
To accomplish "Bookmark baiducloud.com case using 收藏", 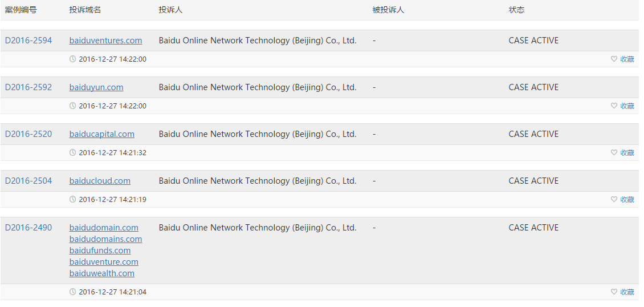I will 622,200.
